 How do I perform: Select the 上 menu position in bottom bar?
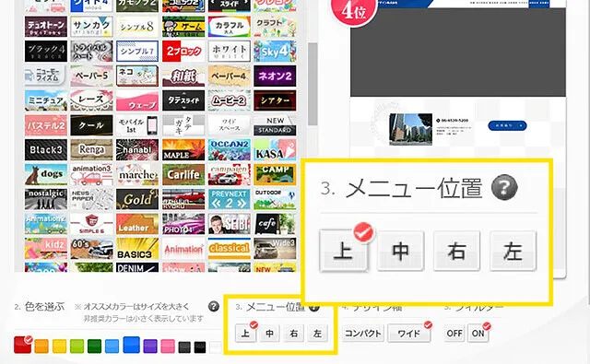click(x=245, y=334)
